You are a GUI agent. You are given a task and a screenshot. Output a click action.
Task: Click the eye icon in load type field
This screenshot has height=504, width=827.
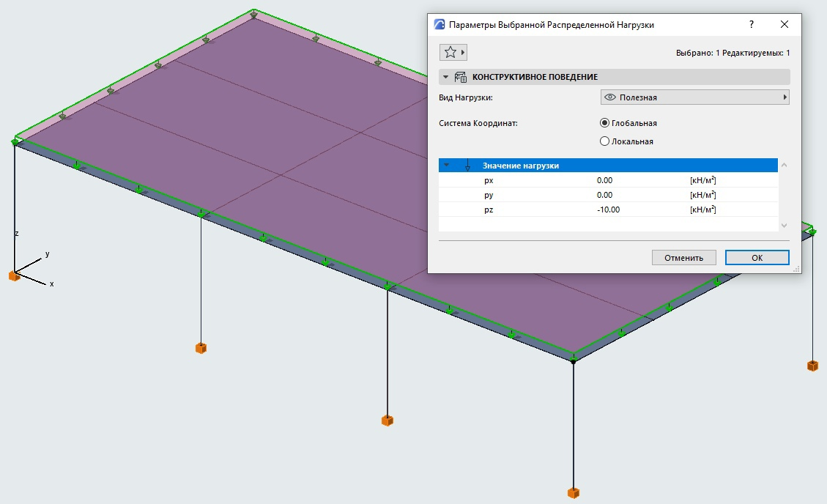[x=609, y=97]
